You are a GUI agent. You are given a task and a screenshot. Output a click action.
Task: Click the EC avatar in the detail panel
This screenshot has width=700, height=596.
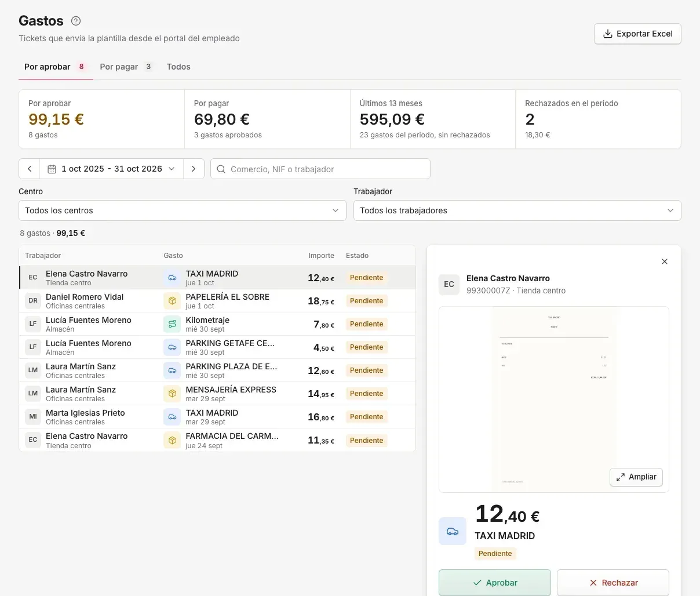click(449, 285)
